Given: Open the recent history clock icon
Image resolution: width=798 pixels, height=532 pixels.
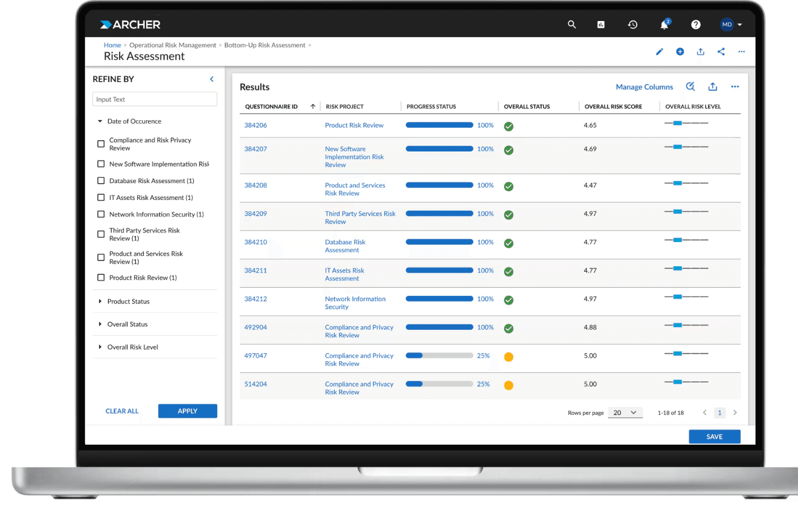Looking at the screenshot, I should [x=632, y=24].
